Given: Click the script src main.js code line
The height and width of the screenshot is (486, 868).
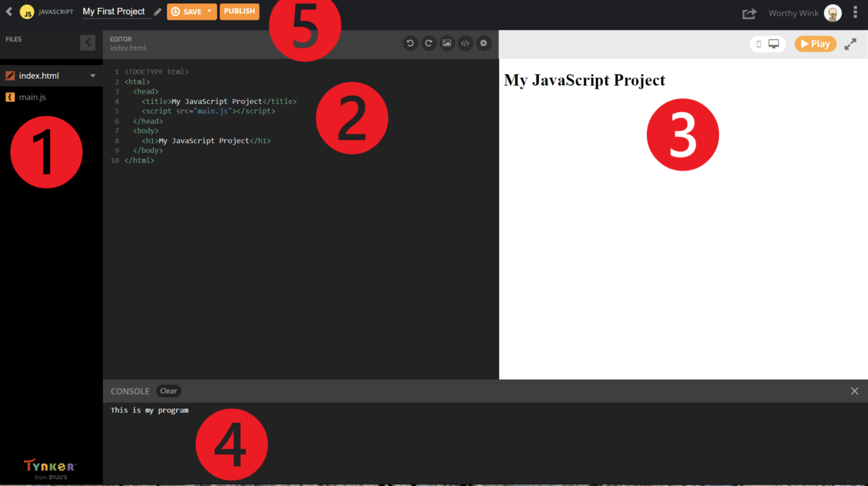Looking at the screenshot, I should tap(208, 111).
